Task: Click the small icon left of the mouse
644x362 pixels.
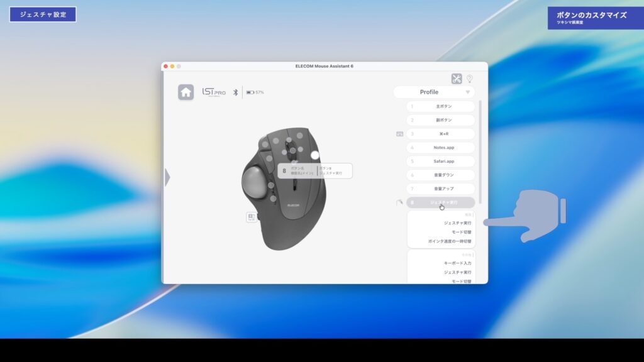Action: [x=252, y=217]
